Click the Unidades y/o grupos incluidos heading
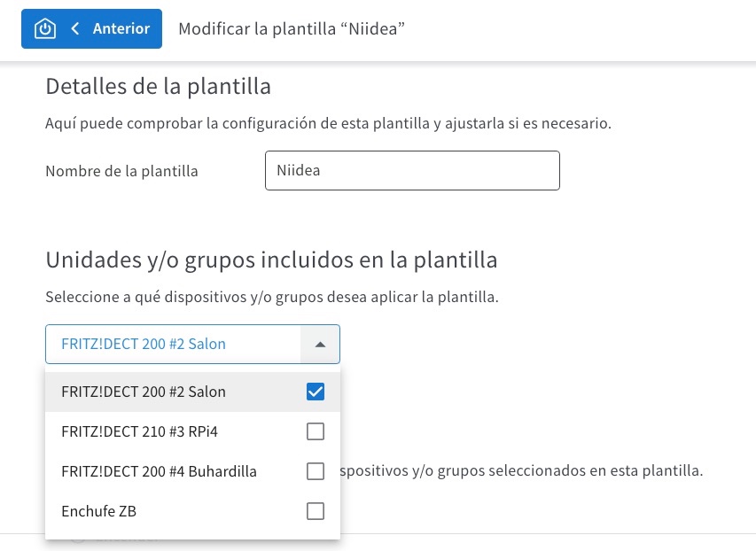The width and height of the screenshot is (756, 551). click(271, 260)
